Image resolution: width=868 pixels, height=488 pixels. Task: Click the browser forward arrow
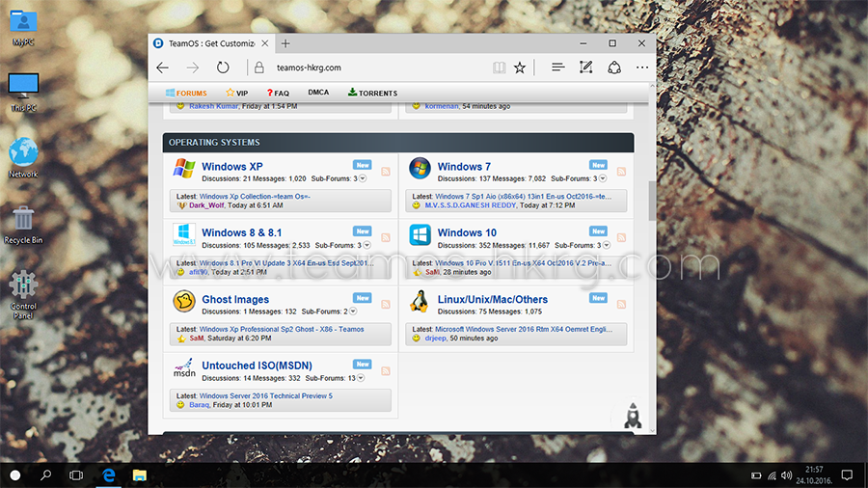[x=192, y=68]
